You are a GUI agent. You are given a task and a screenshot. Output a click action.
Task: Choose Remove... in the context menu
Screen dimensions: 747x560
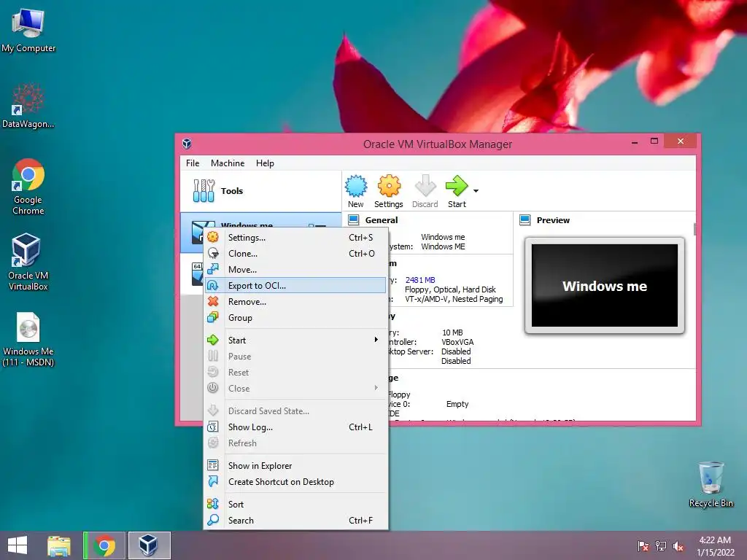coord(295,301)
